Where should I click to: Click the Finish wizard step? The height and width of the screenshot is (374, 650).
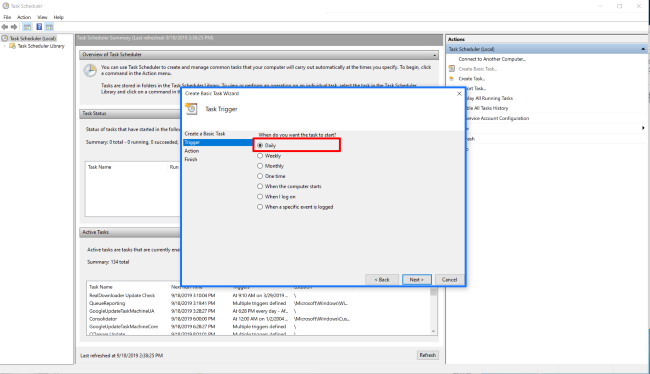pos(191,159)
